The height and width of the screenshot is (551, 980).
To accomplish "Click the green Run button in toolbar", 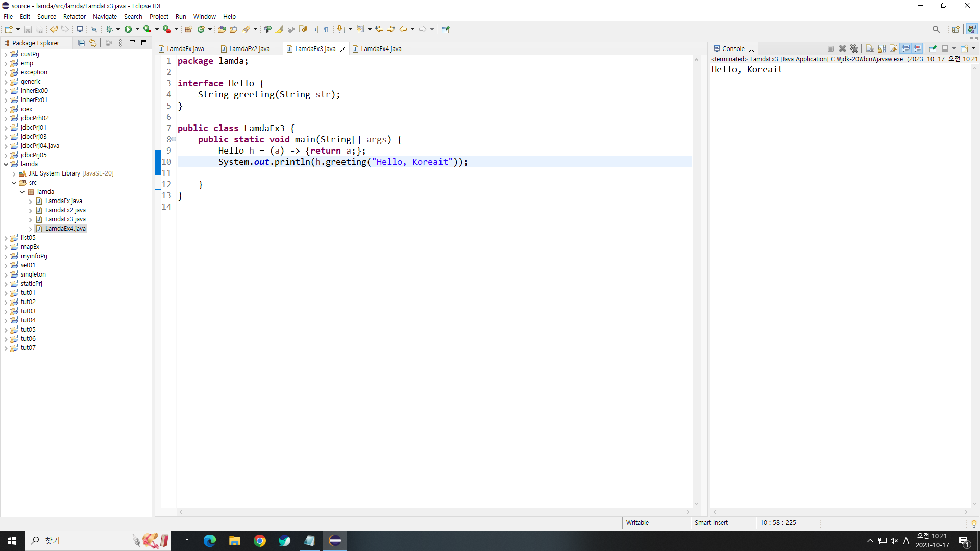I will (128, 29).
